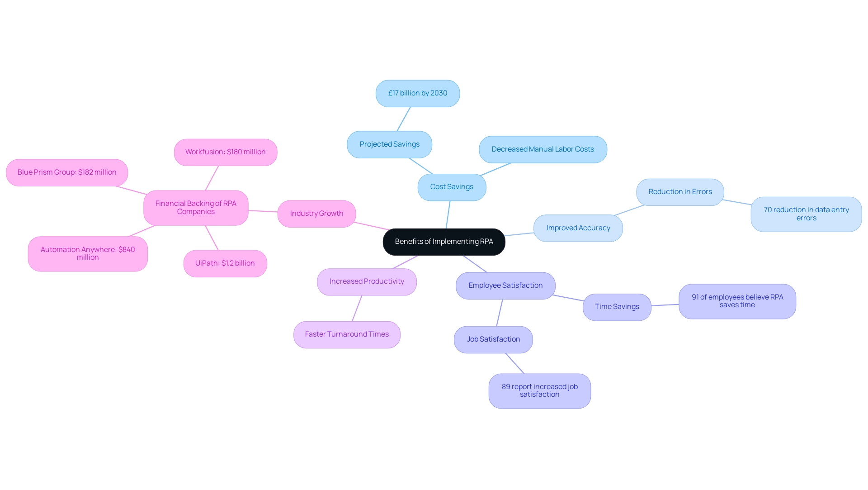Toggle visibility of Projected Savings node
Screen dimensions: 868x490
(x=389, y=143)
